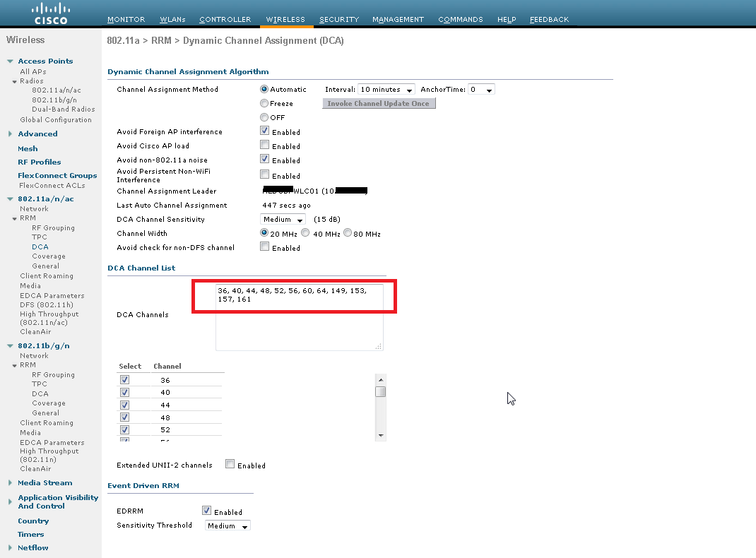Open the SECURITY menu tab
This screenshot has width=756, height=558.
338,20
